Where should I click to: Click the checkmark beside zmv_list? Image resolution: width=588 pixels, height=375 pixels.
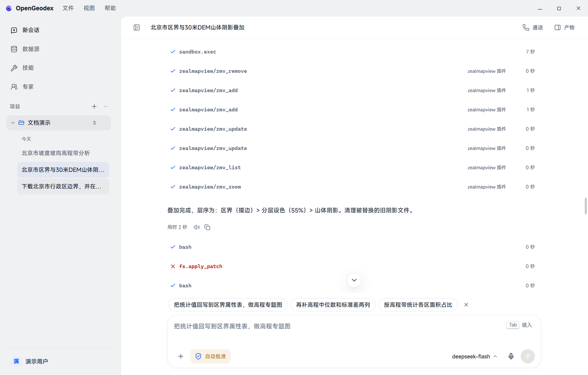173,167
